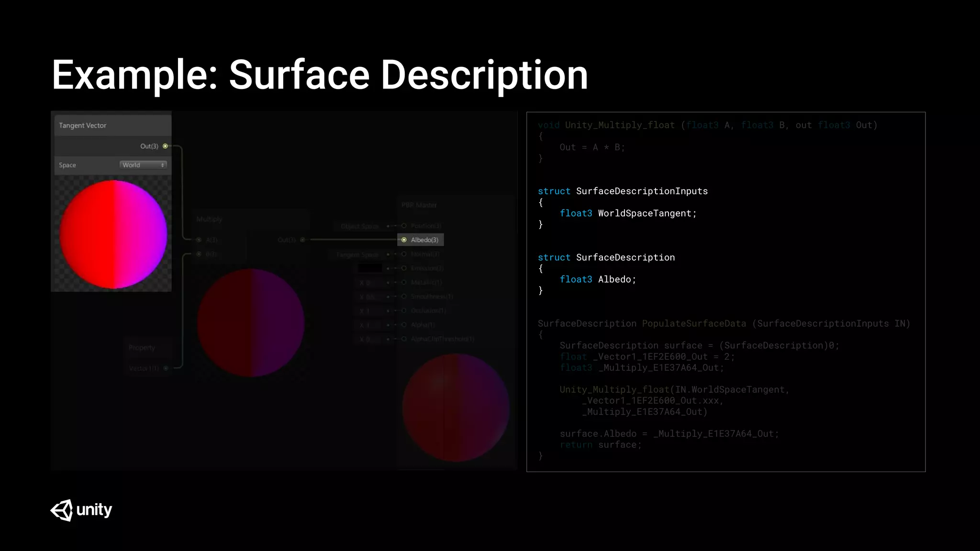The width and height of the screenshot is (980, 551).
Task: Click the Smoothness(1) port on PBR Master
Action: click(x=404, y=297)
